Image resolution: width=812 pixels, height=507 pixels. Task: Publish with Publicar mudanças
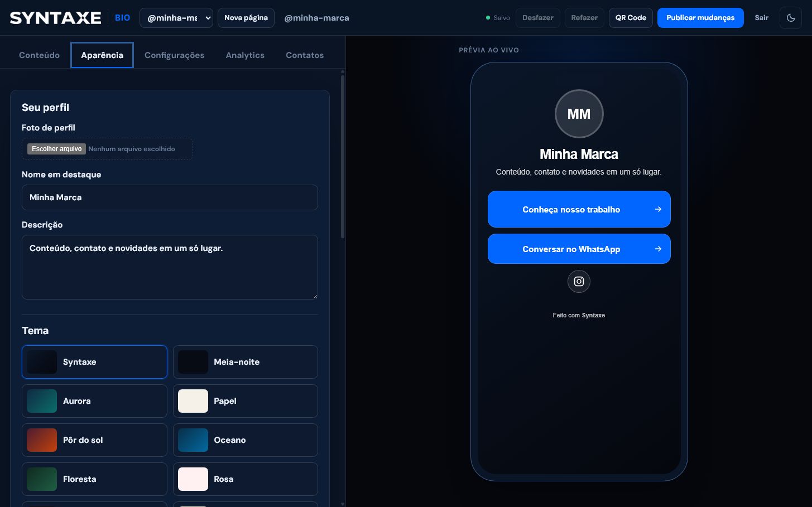pyautogui.click(x=700, y=18)
